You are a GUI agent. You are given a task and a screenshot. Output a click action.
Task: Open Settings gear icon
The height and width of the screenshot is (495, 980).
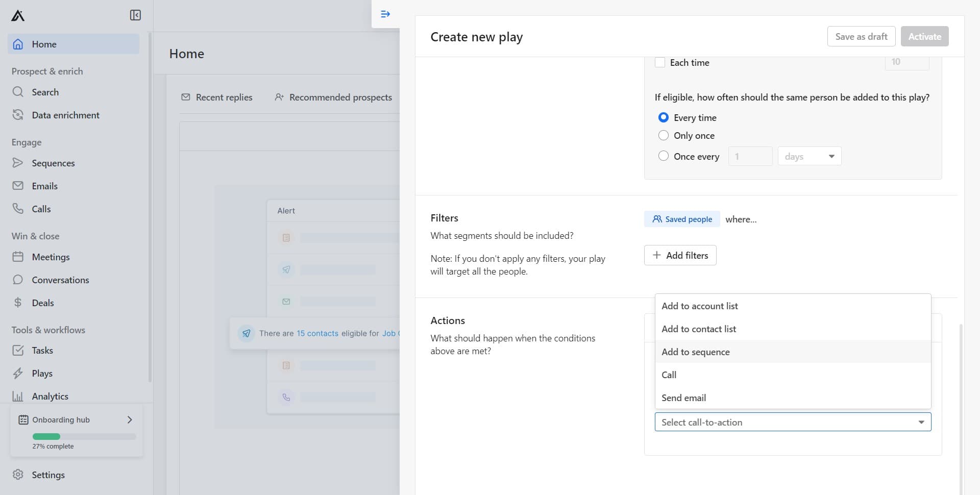coord(18,475)
